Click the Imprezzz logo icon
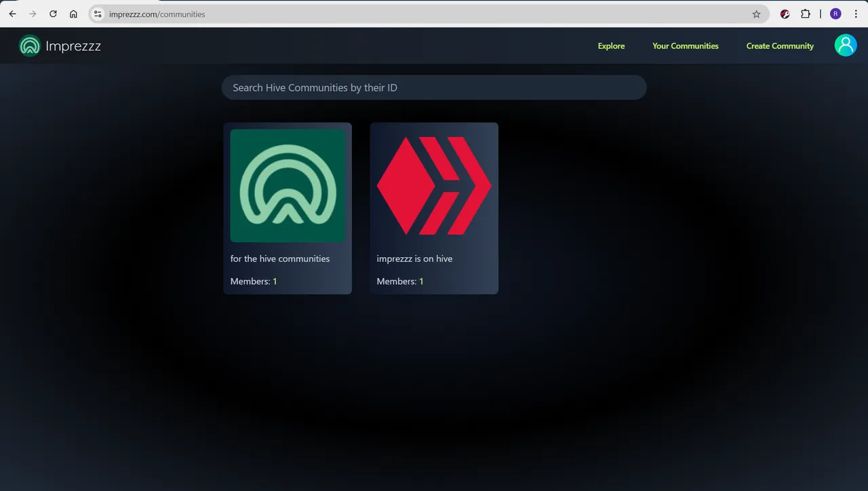This screenshot has width=868, height=491. click(x=30, y=46)
